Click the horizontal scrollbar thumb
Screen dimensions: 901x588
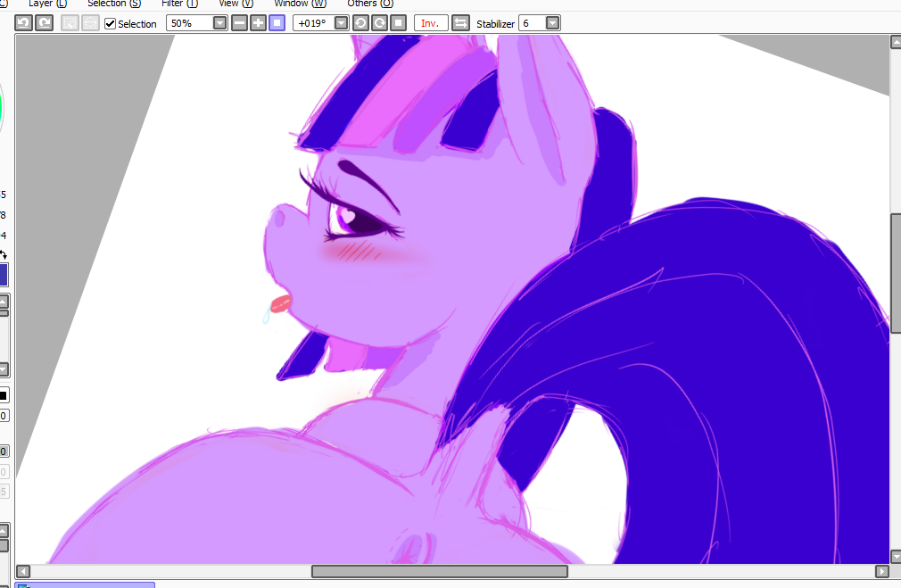coord(440,571)
